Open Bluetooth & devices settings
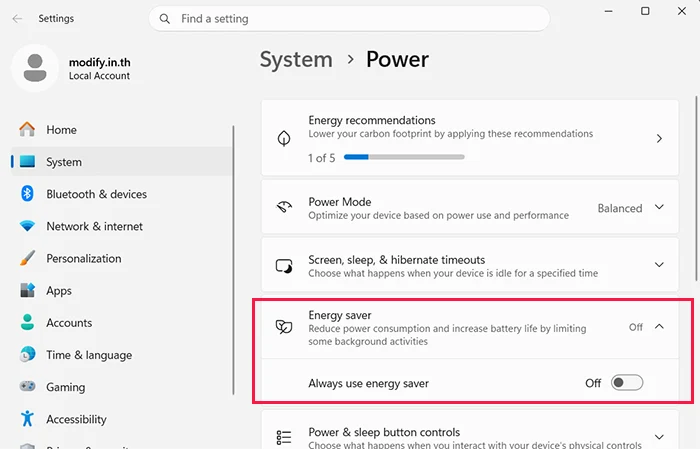The height and width of the screenshot is (449, 700). pyautogui.click(x=121, y=194)
